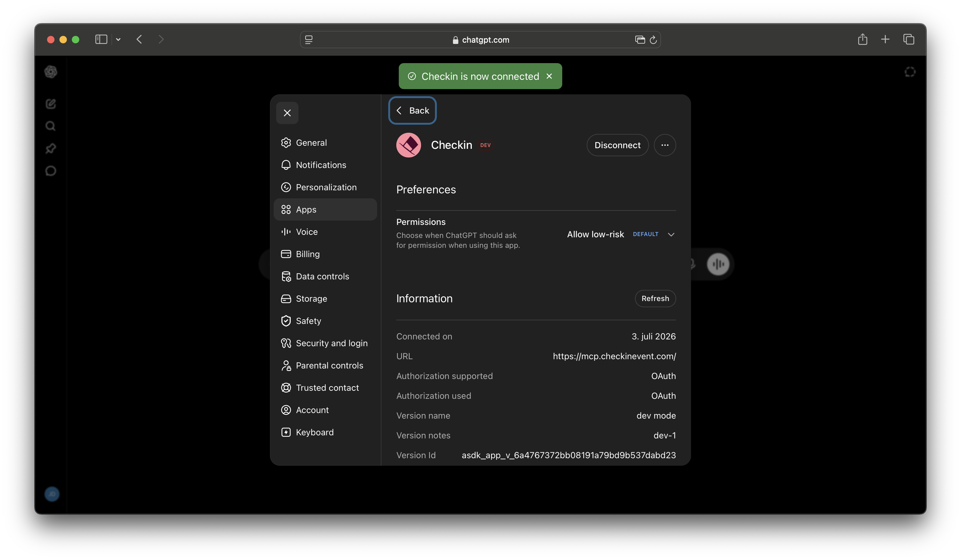
Task: Select the Apps settings section
Action: click(325, 209)
